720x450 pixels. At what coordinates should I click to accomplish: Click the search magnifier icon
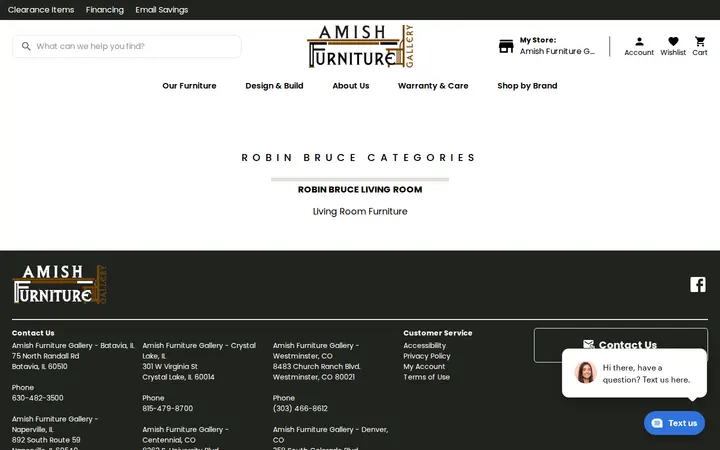tap(26, 46)
